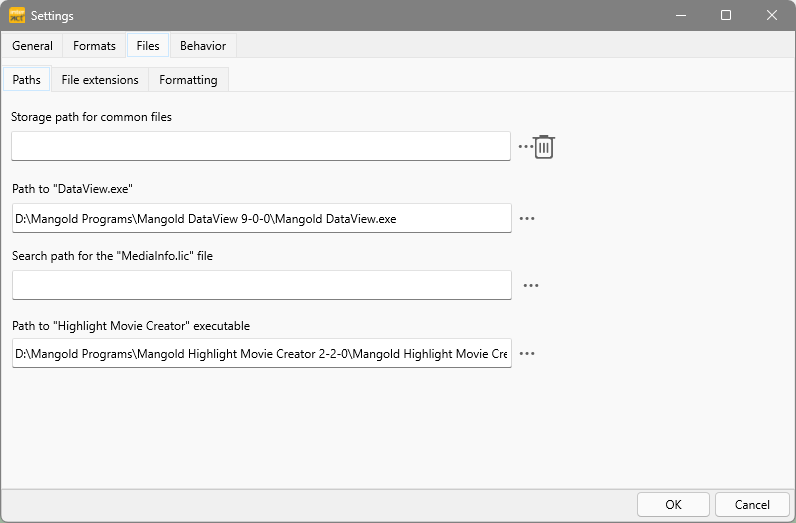Browse for Highlight Movie Creator executable

coord(527,354)
